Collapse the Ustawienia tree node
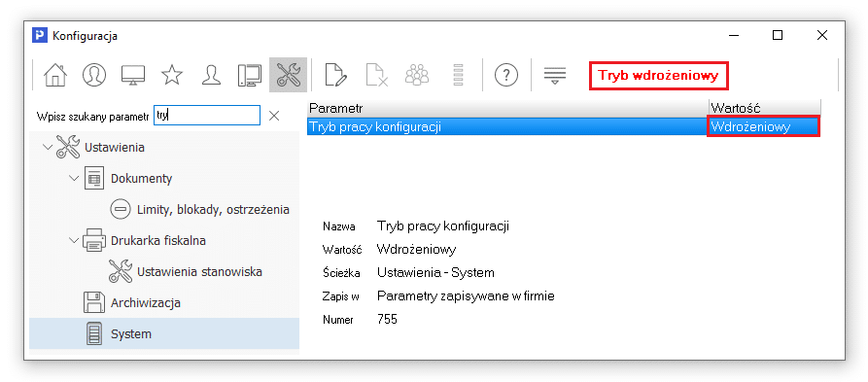This screenshot has height=382, width=868. click(48, 148)
